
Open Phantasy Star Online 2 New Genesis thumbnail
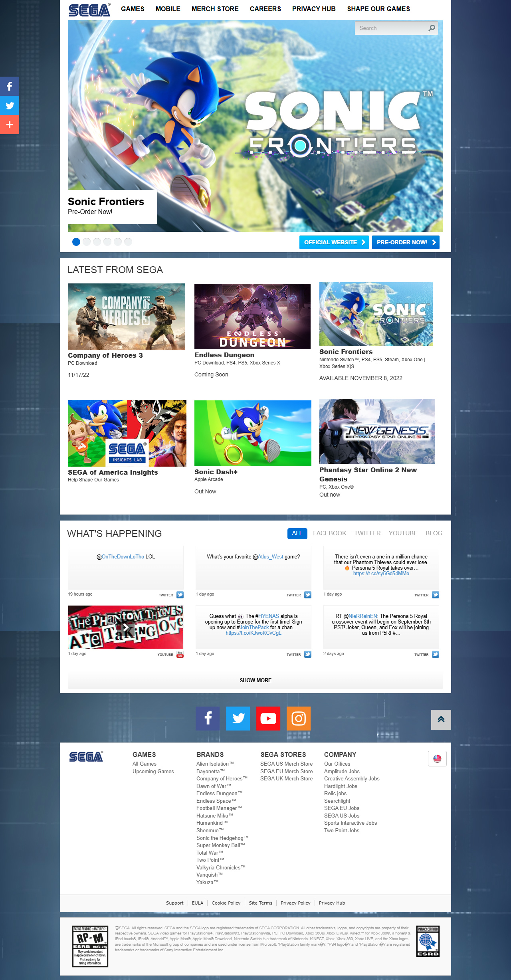coord(377,431)
